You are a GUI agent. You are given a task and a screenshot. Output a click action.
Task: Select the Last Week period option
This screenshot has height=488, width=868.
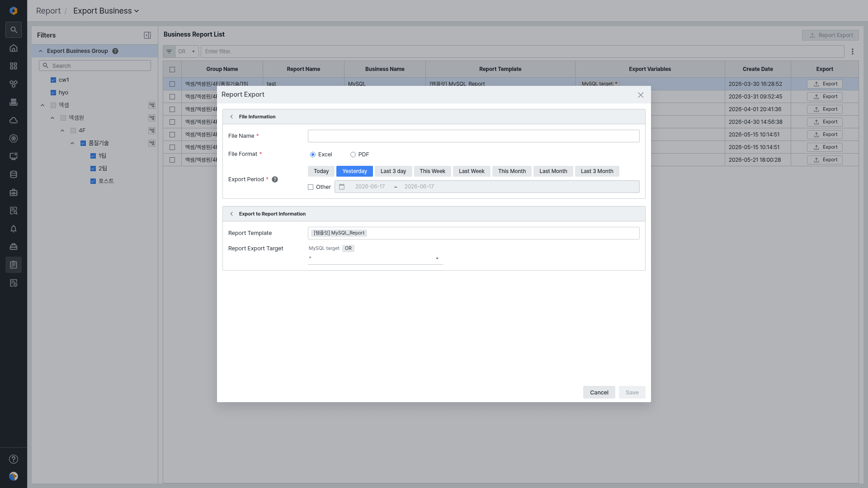pos(472,171)
